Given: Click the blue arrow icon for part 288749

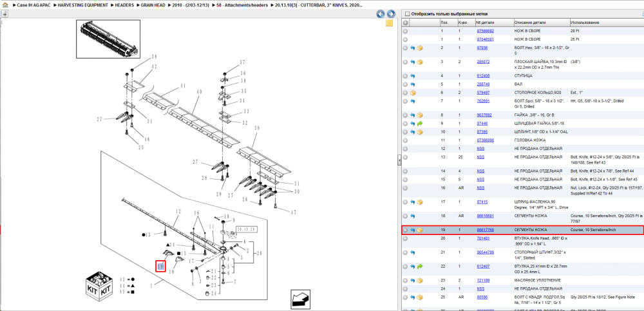Looking at the screenshot, I should [413, 84].
